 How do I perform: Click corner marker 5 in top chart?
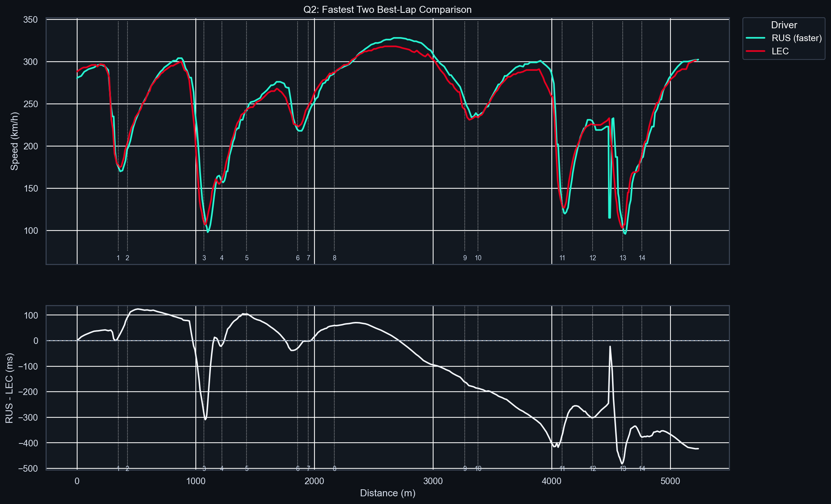tap(247, 258)
